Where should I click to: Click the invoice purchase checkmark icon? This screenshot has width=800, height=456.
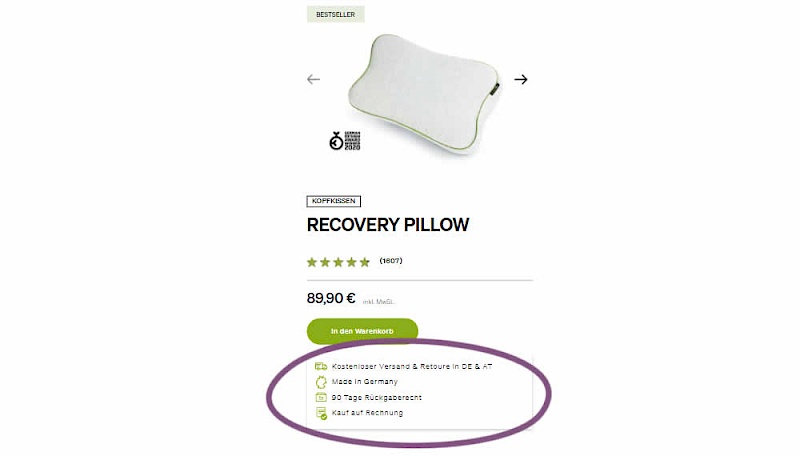[x=321, y=413]
